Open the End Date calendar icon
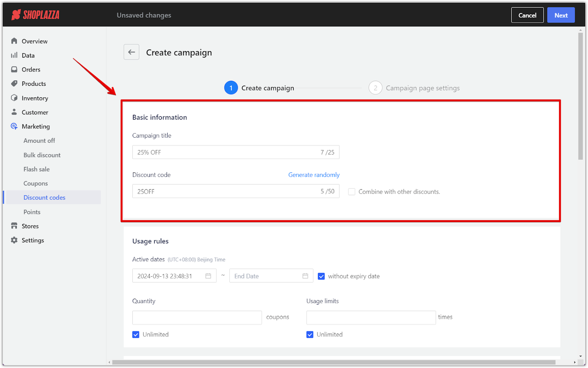 coord(305,276)
